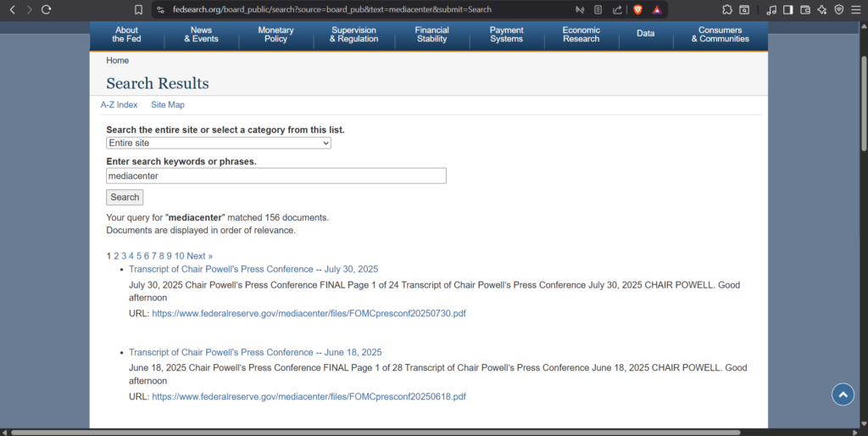Click the vertical page scrollbar thumb
Screen dimensions: 868x436
coord(864,103)
